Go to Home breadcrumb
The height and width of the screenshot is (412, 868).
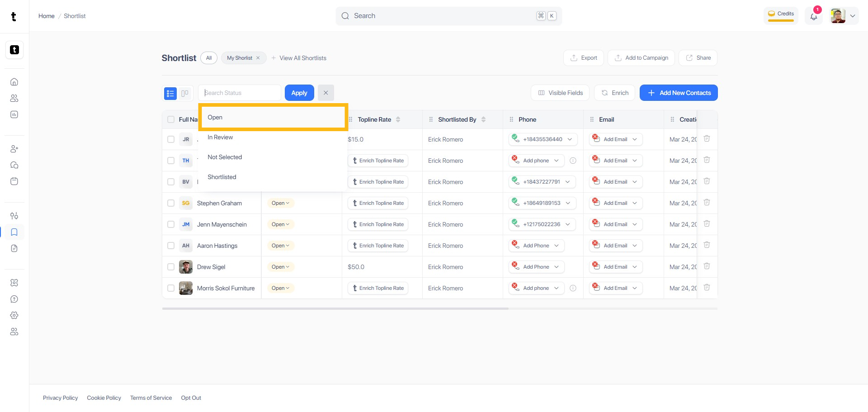(x=47, y=16)
